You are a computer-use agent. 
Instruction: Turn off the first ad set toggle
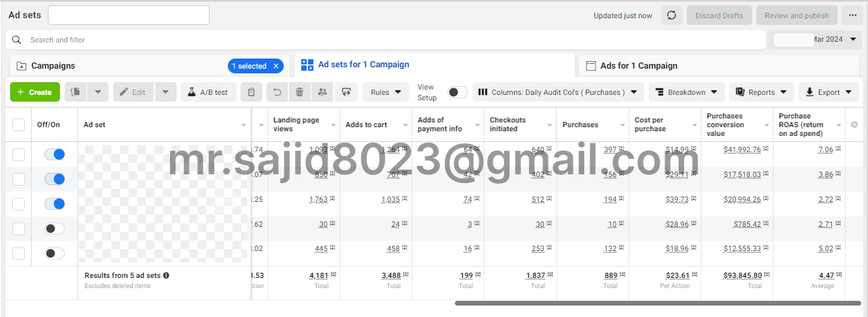55,154
